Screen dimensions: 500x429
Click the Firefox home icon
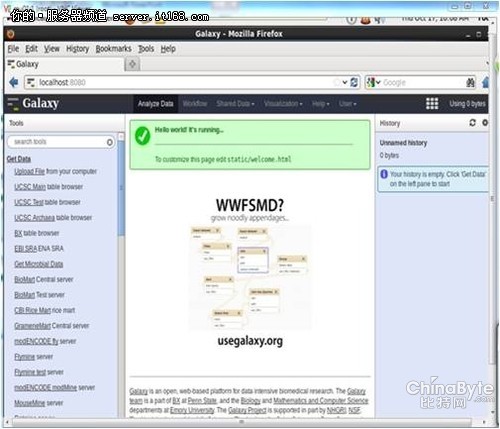[x=485, y=82]
